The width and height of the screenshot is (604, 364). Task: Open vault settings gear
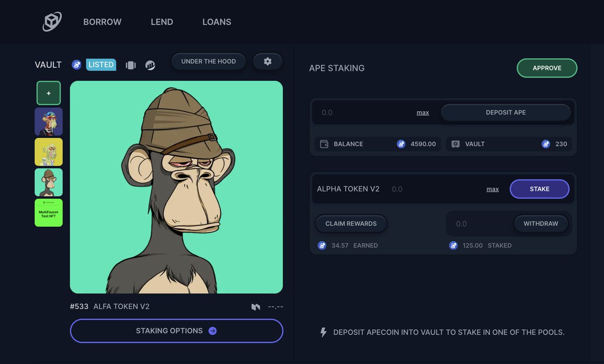click(267, 61)
